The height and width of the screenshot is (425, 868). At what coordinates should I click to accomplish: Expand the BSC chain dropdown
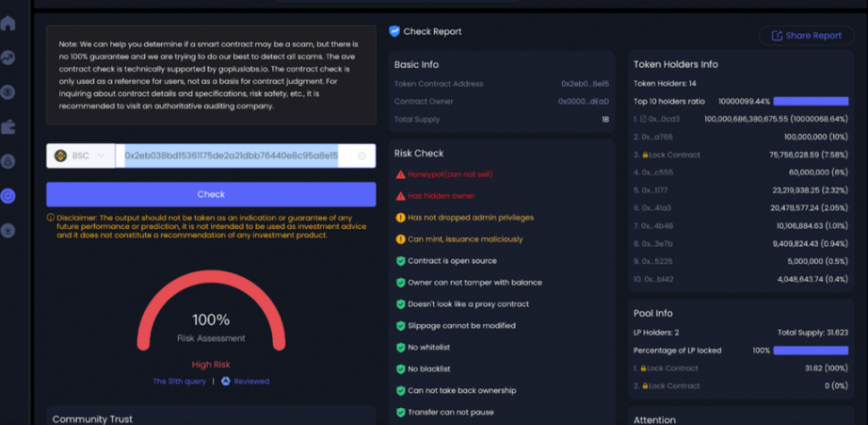80,155
